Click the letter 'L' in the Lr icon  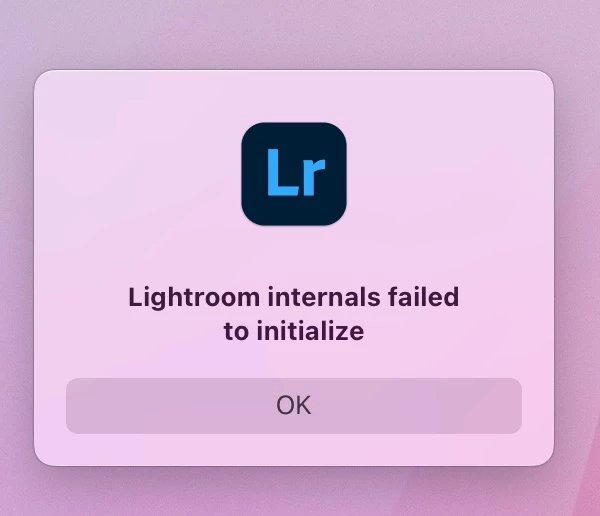(x=282, y=172)
